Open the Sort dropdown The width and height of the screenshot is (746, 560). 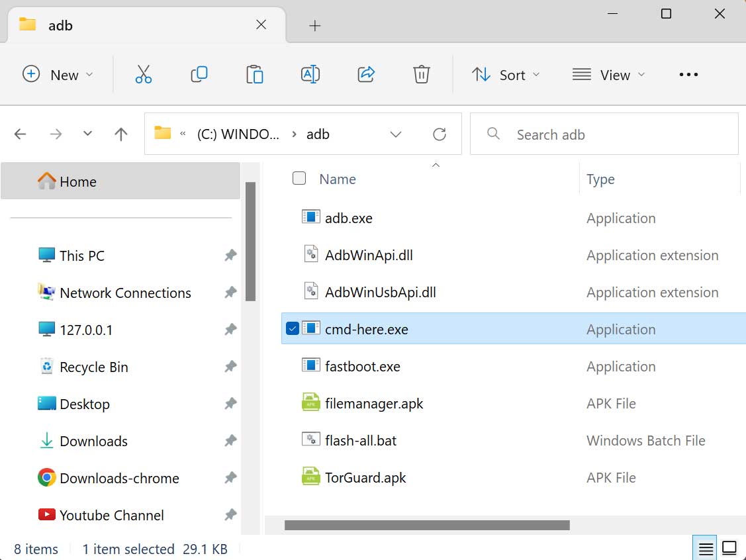pyautogui.click(x=506, y=74)
